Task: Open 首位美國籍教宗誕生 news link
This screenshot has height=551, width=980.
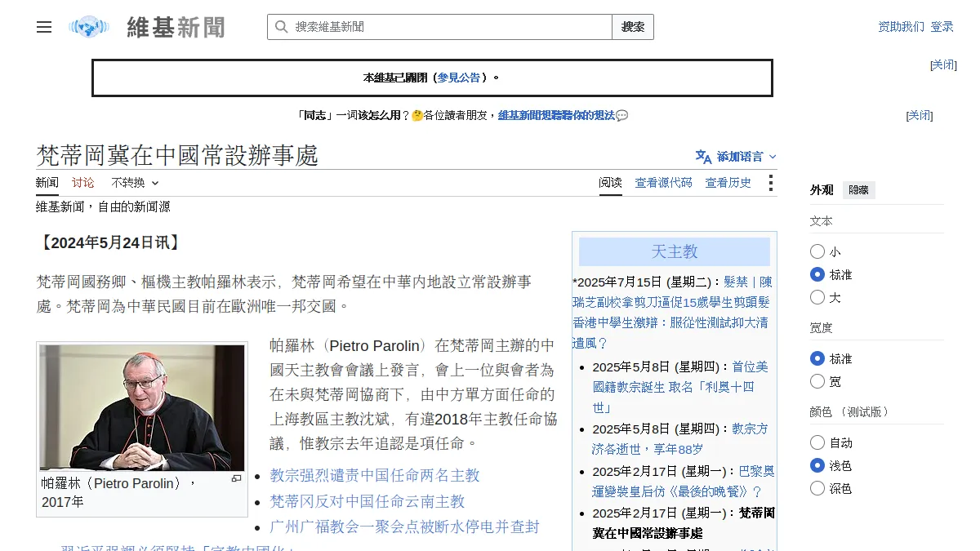Action: [680, 387]
